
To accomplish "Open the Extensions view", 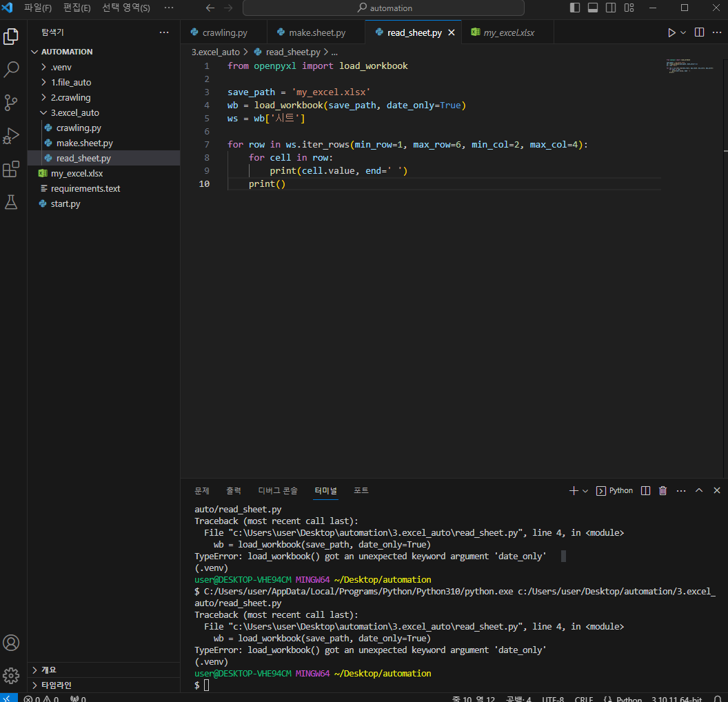I will pyautogui.click(x=11, y=169).
